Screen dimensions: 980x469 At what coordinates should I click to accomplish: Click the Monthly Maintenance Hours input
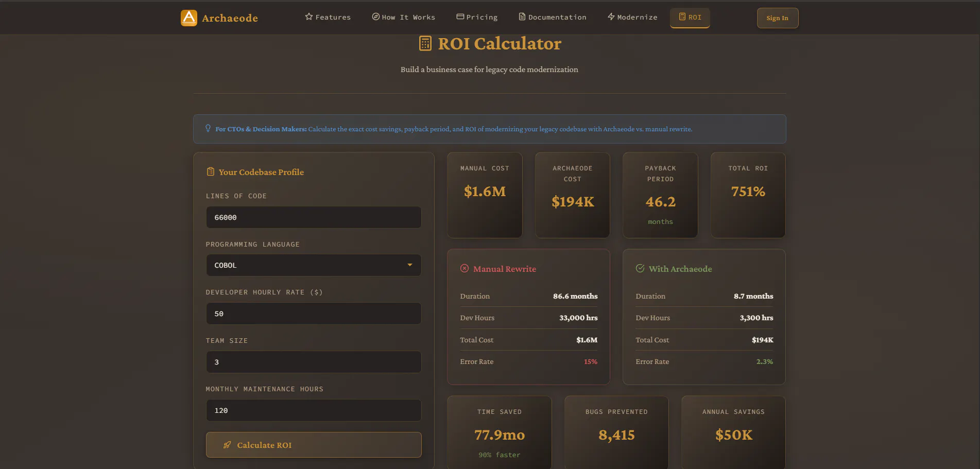pyautogui.click(x=314, y=410)
